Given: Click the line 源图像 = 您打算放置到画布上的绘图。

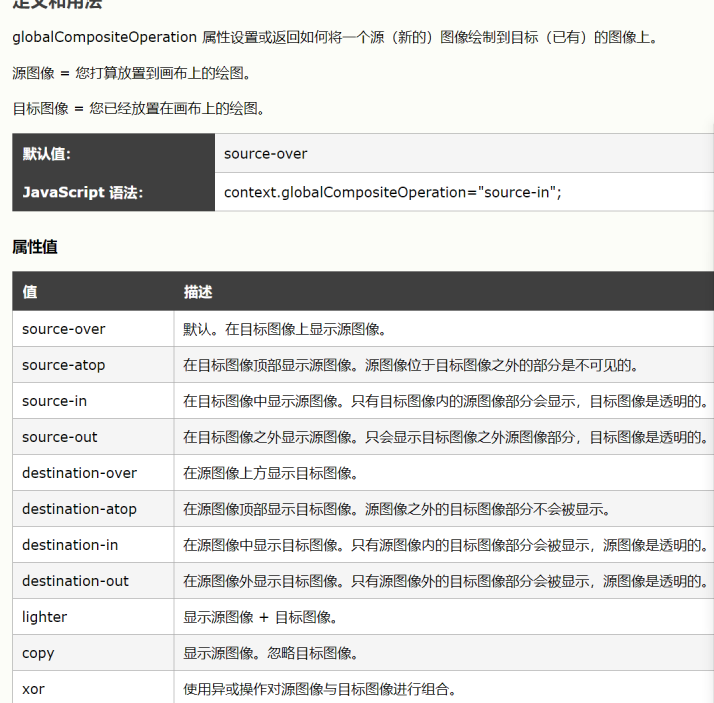Looking at the screenshot, I should (132, 73).
